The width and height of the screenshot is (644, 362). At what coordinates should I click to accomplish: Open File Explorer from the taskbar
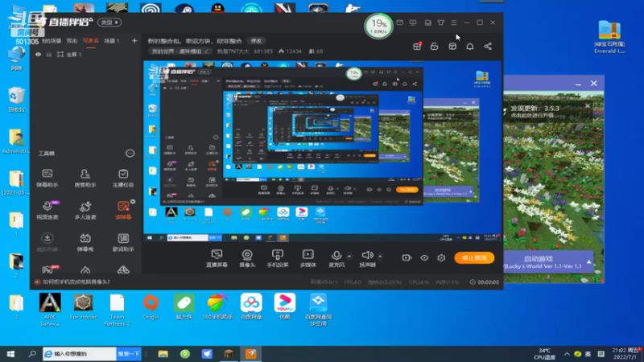[x=163, y=354]
